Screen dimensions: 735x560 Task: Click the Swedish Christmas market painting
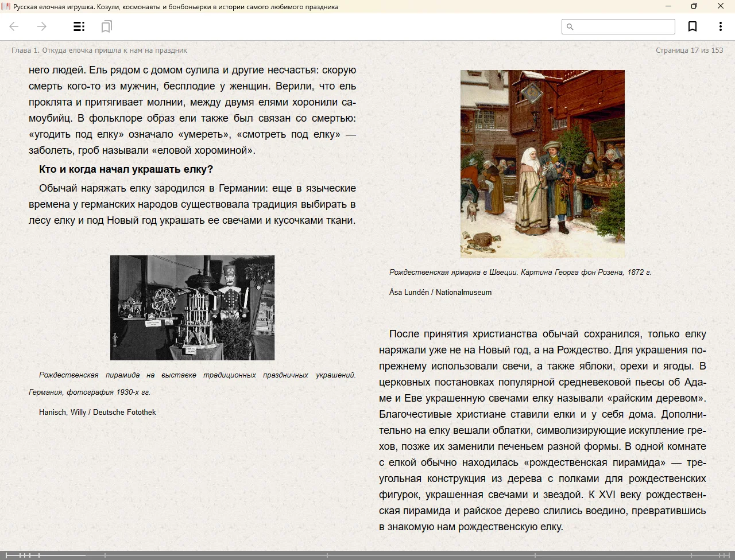point(542,164)
